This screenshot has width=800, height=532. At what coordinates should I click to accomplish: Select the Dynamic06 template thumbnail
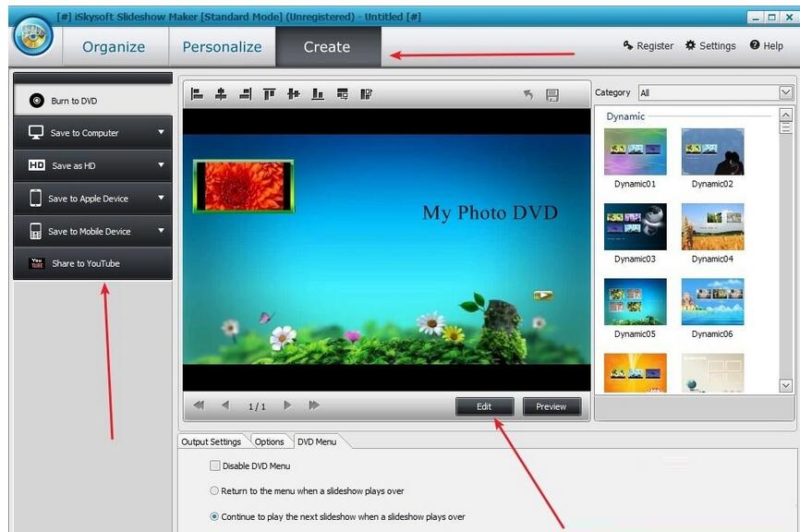[713, 301]
